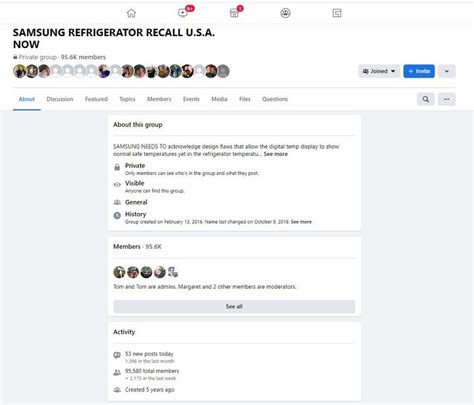Open the Topics tab

click(x=127, y=99)
